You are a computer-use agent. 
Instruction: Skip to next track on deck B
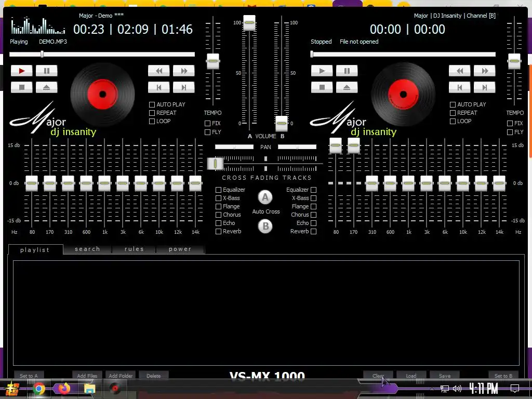[485, 87]
